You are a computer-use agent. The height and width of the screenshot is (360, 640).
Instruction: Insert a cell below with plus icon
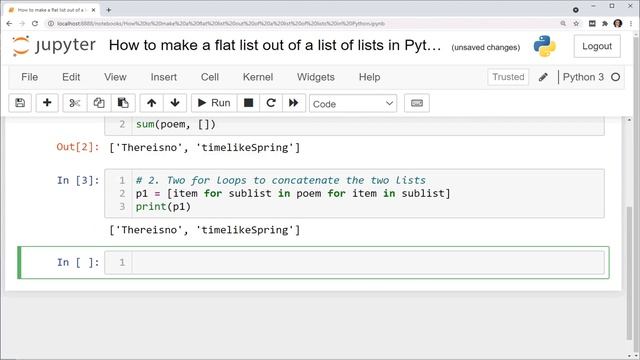tap(47, 103)
